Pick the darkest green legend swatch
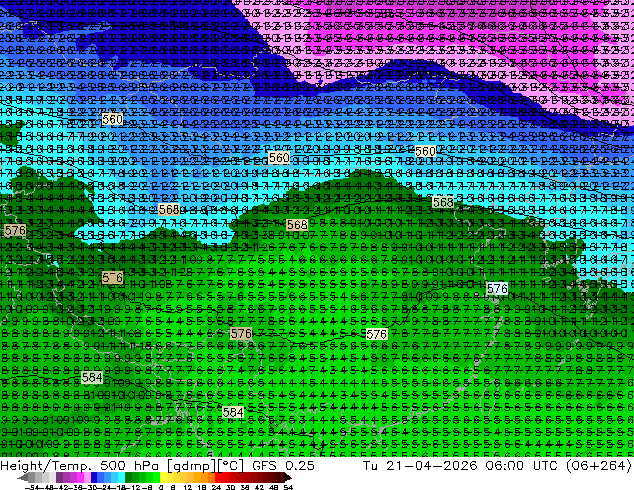The width and height of the screenshot is (634, 490). click(x=128, y=478)
